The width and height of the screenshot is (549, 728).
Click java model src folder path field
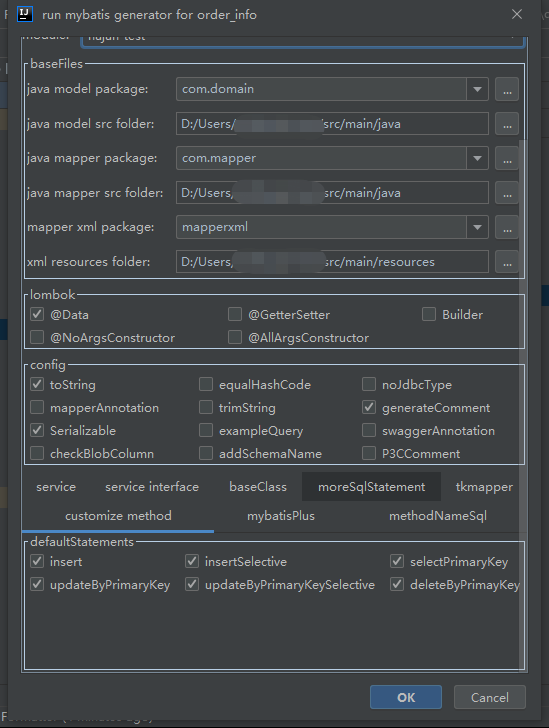332,124
